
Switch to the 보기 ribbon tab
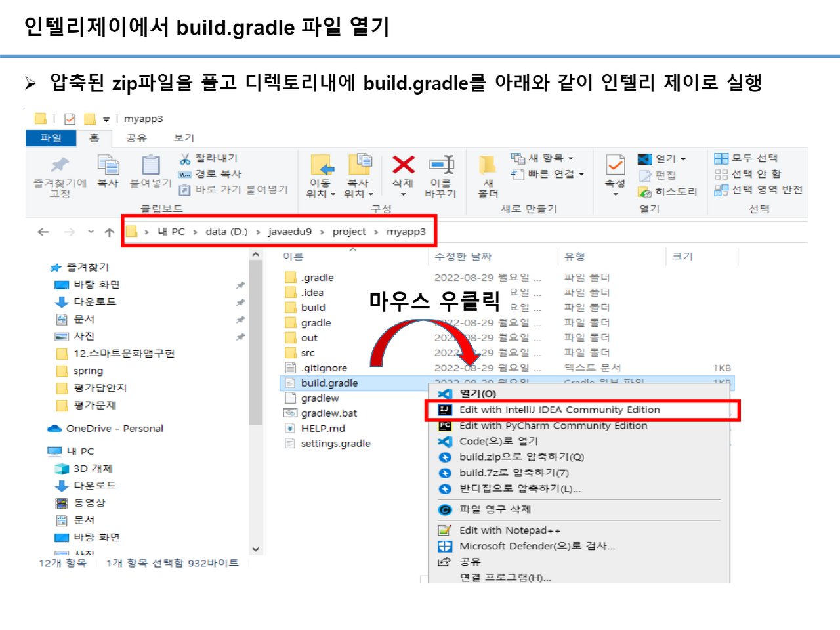tap(184, 138)
